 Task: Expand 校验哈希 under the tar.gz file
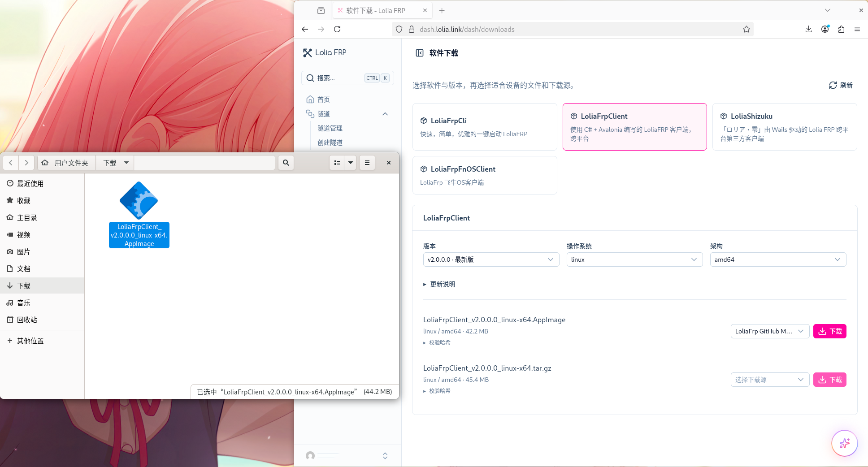pyautogui.click(x=437, y=391)
